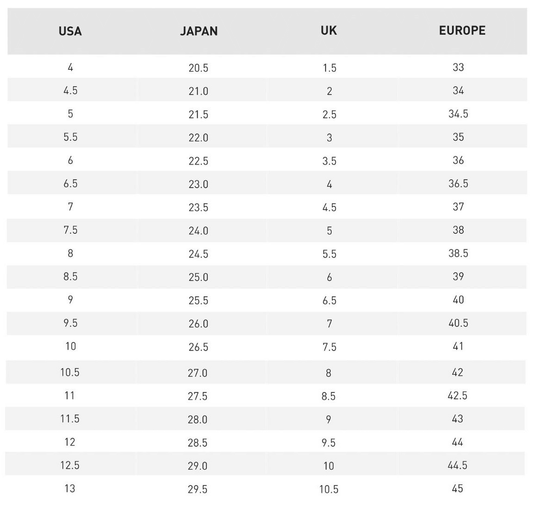
Task: Select USA size 9.5 cell
Action: tap(70, 323)
